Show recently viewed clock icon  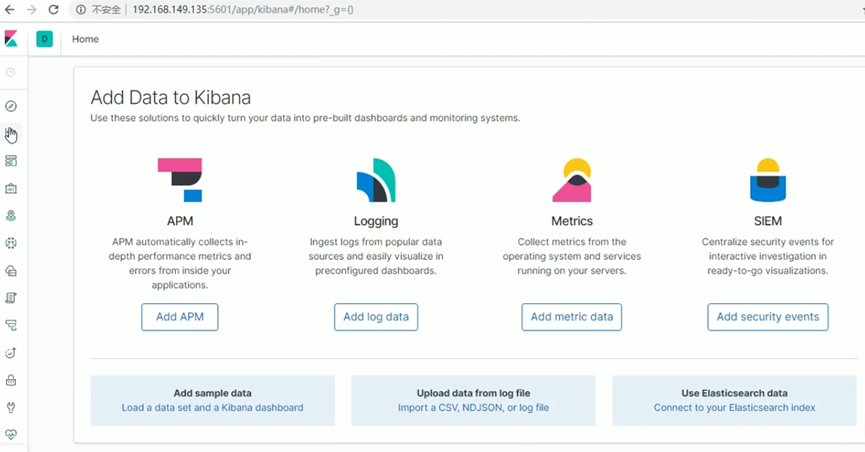pyautogui.click(x=11, y=72)
